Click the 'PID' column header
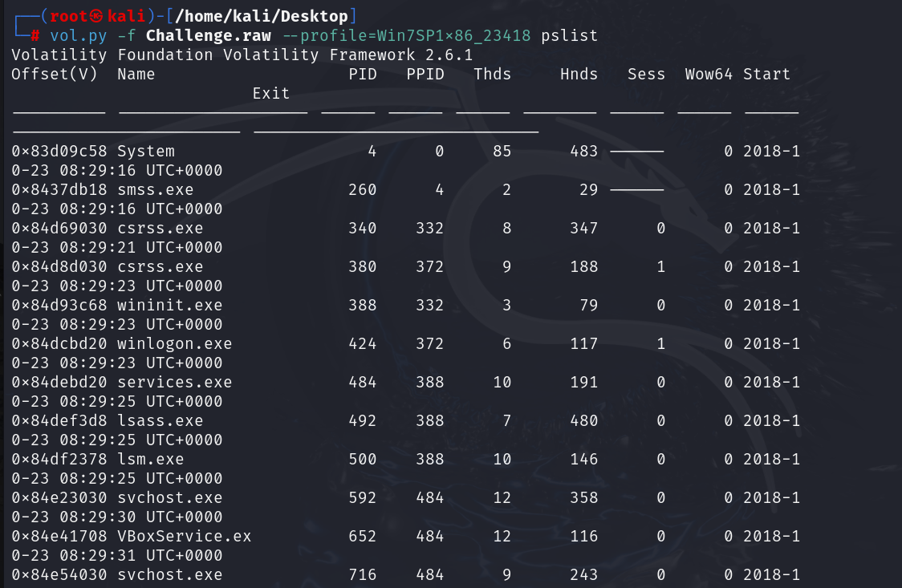 click(363, 74)
